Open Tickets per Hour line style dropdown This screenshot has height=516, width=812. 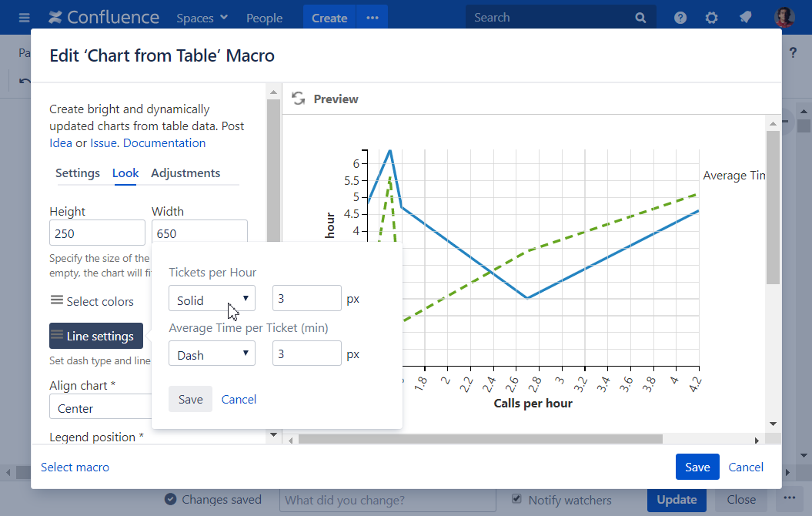[x=212, y=299]
